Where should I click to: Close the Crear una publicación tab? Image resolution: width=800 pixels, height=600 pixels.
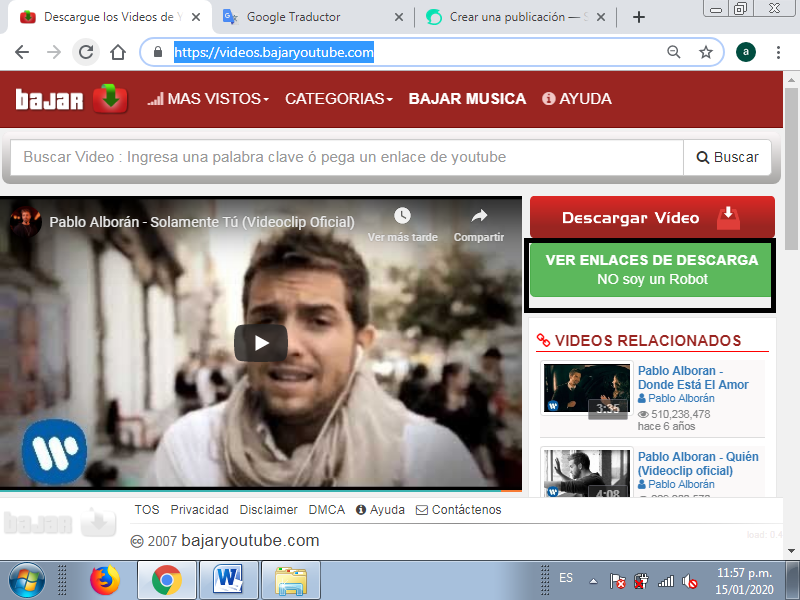[601, 17]
